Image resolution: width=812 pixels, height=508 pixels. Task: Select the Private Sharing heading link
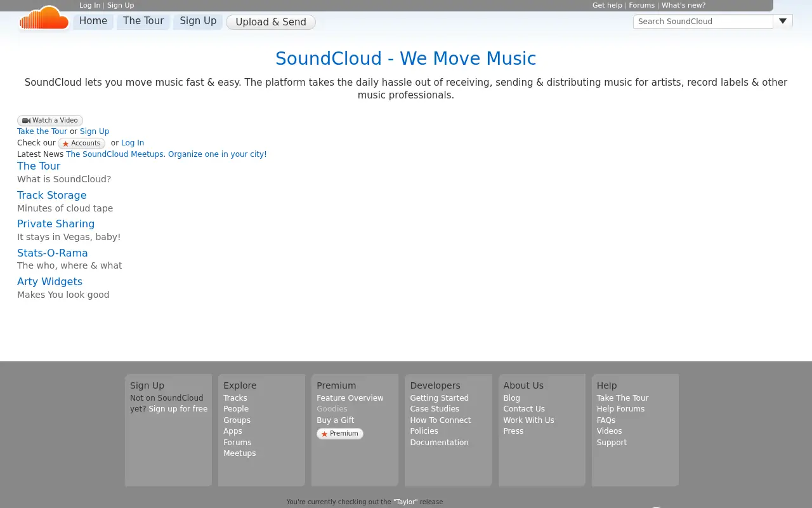pos(56,224)
